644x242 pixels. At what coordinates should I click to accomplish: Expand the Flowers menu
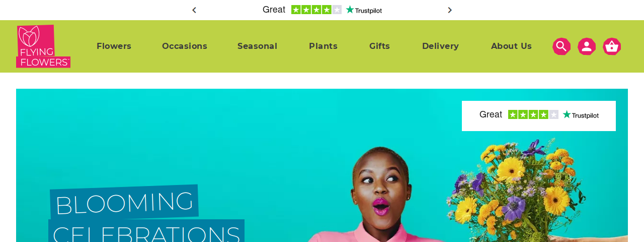click(x=114, y=46)
